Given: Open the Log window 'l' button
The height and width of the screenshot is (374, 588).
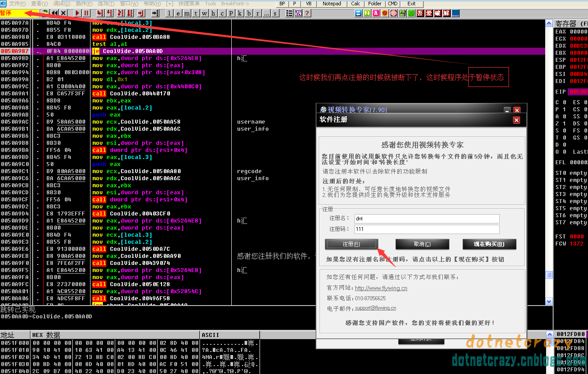Looking at the screenshot, I should tap(170, 13).
